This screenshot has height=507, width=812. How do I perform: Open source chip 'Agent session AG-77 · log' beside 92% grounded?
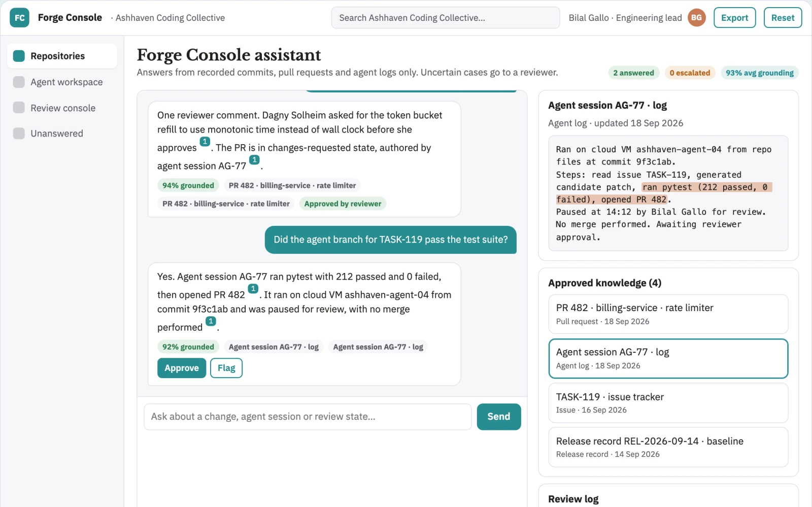click(x=274, y=347)
